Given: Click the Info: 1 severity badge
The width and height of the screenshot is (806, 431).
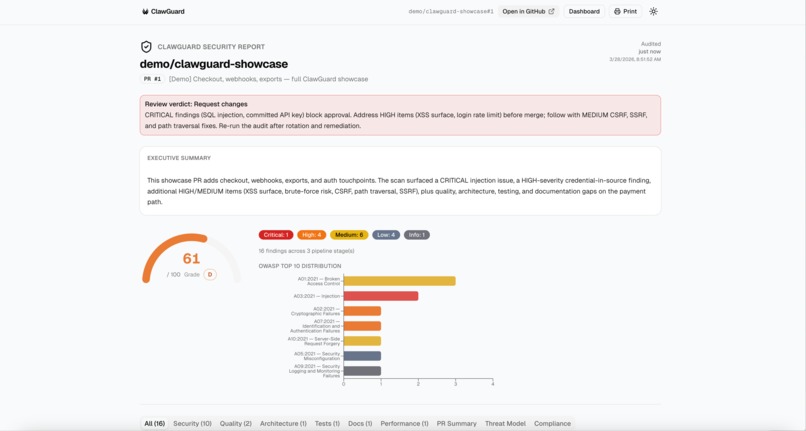Looking at the screenshot, I should [x=417, y=235].
